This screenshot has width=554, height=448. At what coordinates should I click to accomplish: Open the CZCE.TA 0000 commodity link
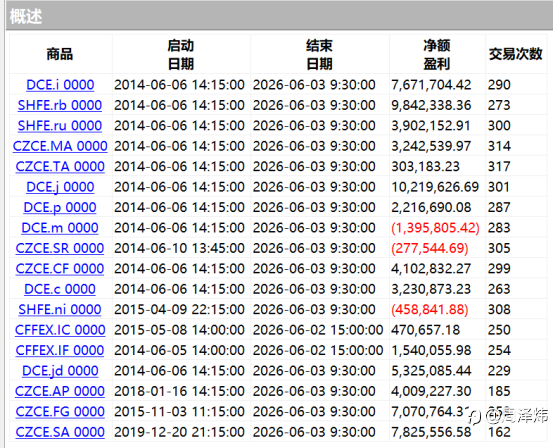60,166
